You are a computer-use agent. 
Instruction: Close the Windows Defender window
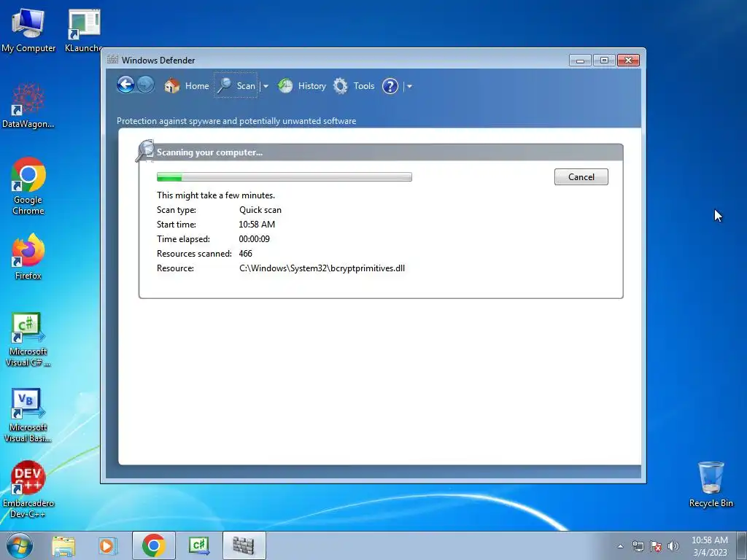pos(628,60)
